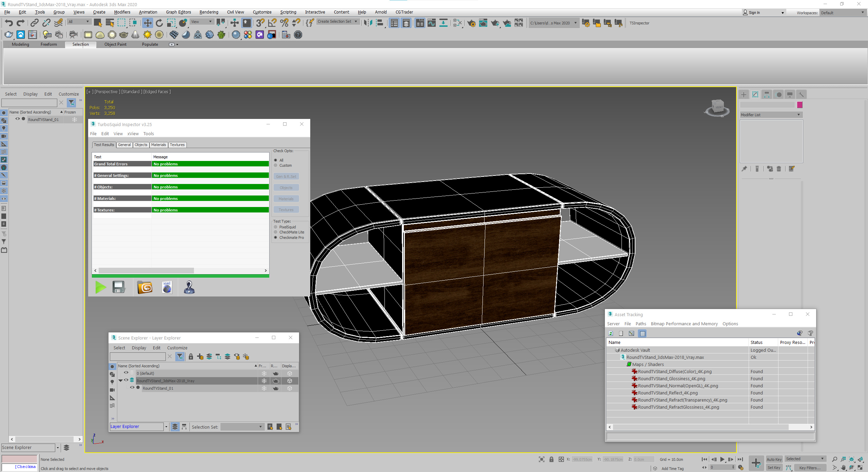Click the Key Filters button
The width and height of the screenshot is (868, 472).
pos(810,468)
